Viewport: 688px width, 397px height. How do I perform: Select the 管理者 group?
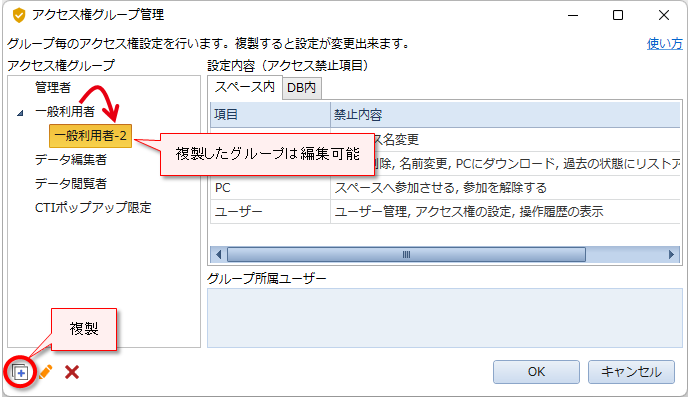pos(53,87)
